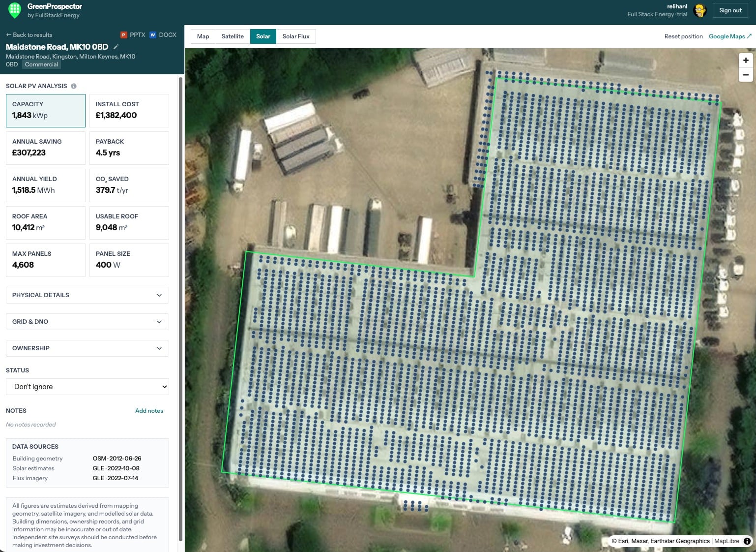Click the Commercial tag badge
The height and width of the screenshot is (552, 756).
pos(41,64)
